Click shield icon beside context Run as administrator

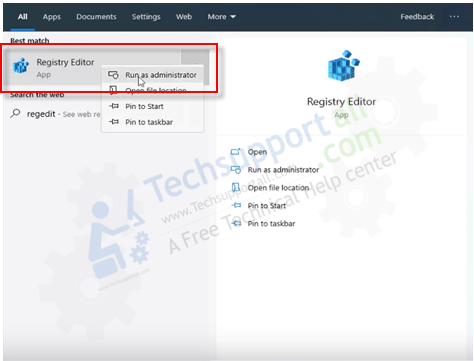click(x=113, y=75)
